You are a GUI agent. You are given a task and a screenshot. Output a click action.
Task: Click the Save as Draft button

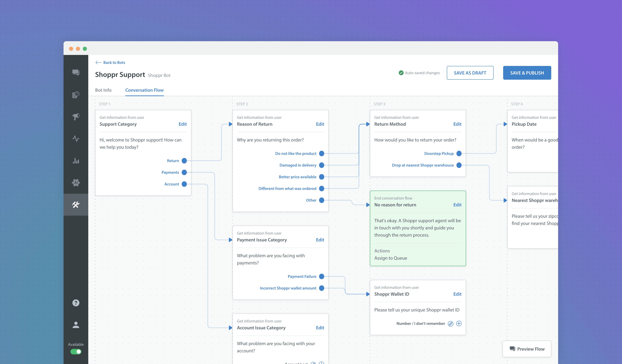pyautogui.click(x=470, y=73)
